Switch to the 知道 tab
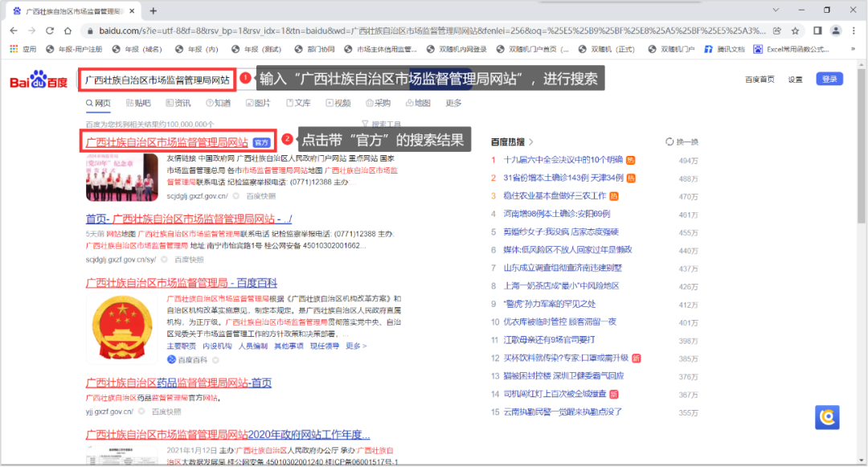Viewport: 868px width, 467px height. coord(219,103)
